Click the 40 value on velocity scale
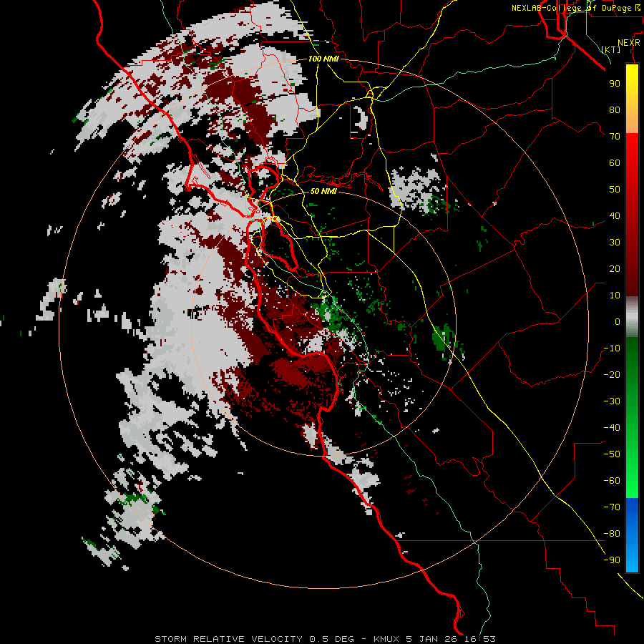The width and height of the screenshot is (644, 644). 615,216
